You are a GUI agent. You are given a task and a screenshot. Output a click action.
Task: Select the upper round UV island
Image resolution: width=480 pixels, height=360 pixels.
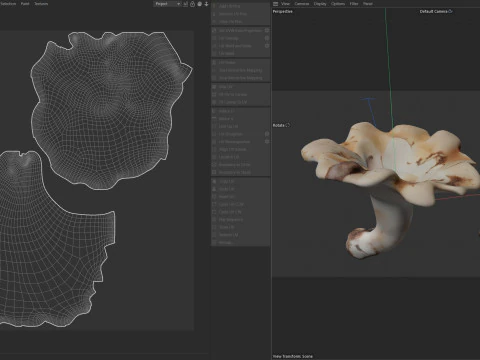(x=107, y=110)
